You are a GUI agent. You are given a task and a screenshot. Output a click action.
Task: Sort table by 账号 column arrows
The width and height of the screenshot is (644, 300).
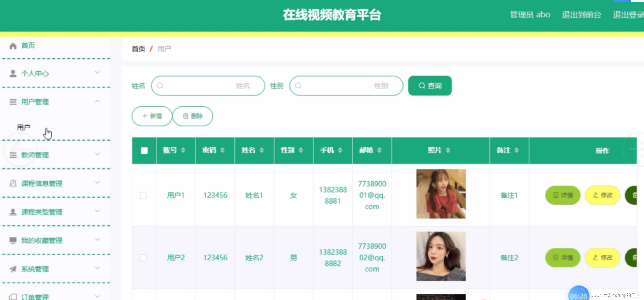183,150
